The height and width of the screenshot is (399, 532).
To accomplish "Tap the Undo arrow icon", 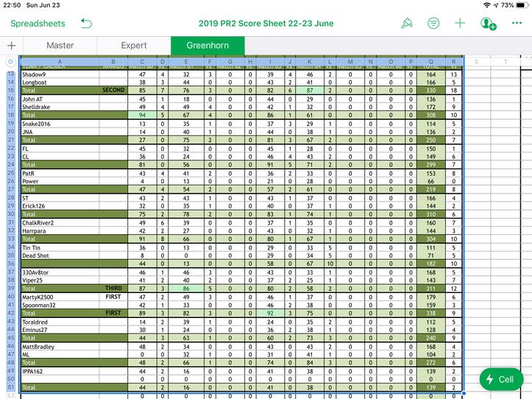I will pyautogui.click(x=87, y=24).
